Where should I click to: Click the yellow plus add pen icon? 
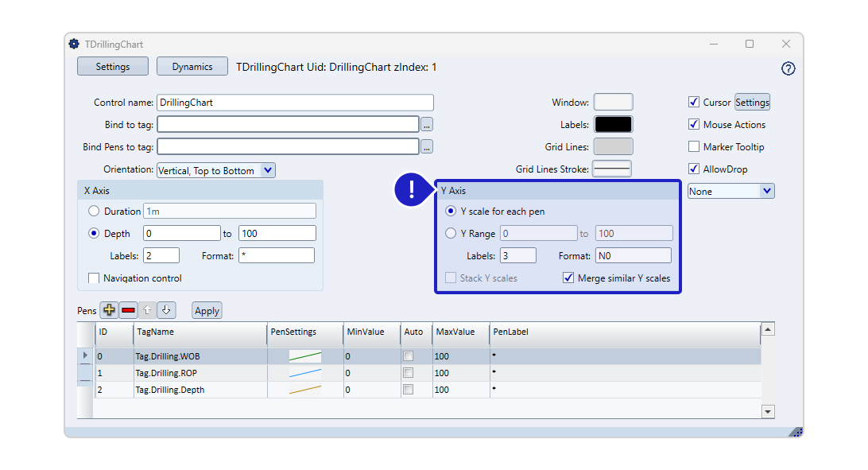tap(109, 310)
